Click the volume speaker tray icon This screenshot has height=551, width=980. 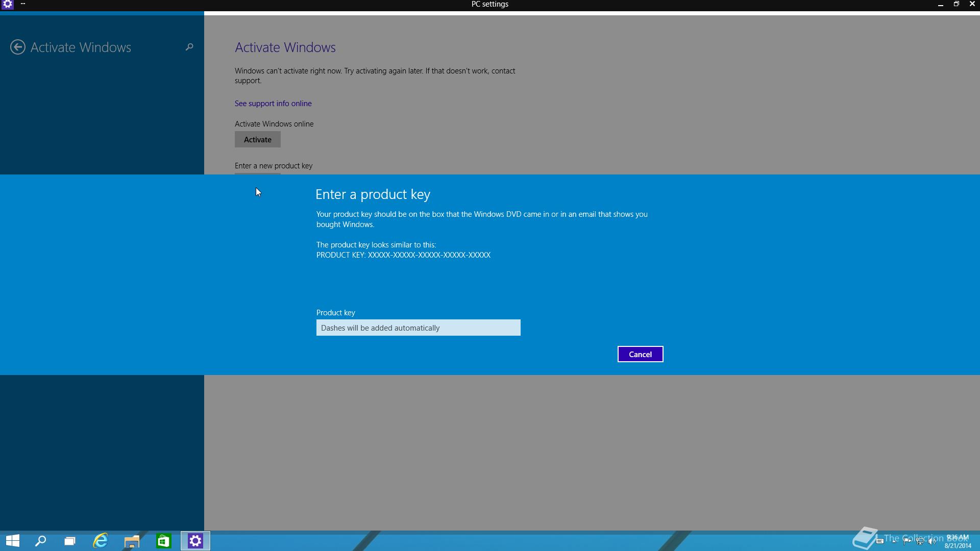coord(932,541)
